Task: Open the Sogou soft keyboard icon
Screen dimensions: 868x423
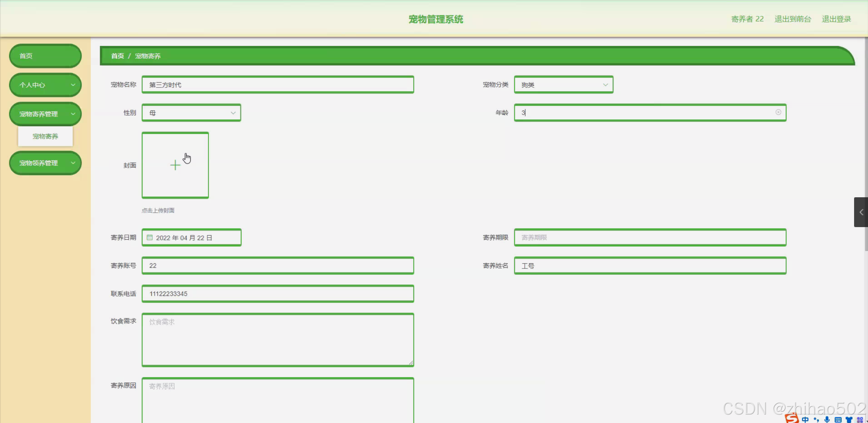Action: coord(838,420)
